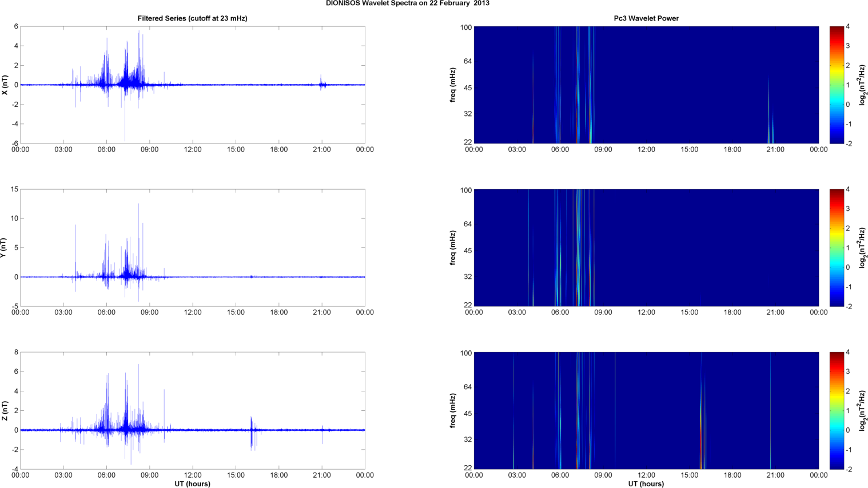Viewport: 868px width, 488px height.
Task: Click the Pc3 Wavelet Power title
Action: coord(646,18)
